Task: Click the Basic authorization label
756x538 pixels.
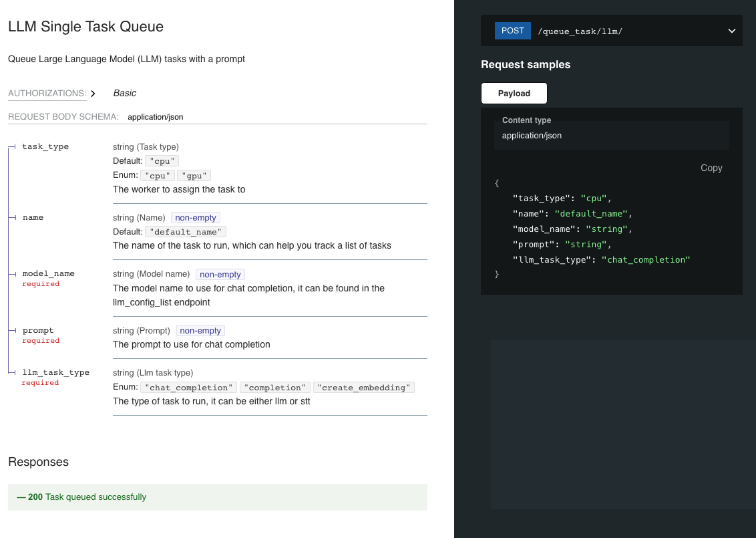Action: [125, 94]
